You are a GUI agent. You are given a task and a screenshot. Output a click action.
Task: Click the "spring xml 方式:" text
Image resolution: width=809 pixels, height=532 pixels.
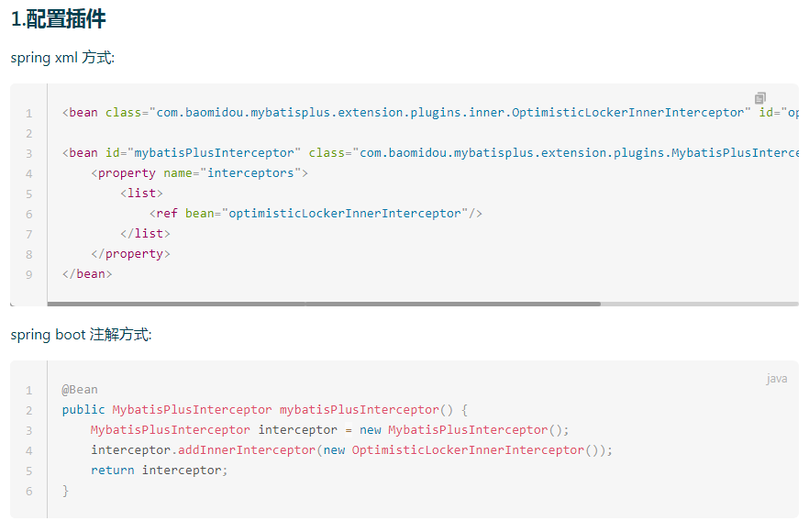(x=62, y=58)
